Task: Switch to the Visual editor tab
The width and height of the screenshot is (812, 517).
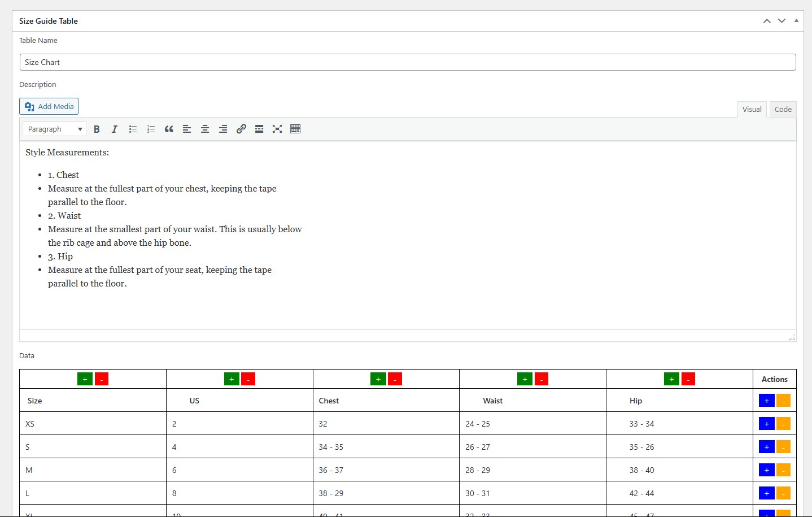Action: pyautogui.click(x=752, y=109)
